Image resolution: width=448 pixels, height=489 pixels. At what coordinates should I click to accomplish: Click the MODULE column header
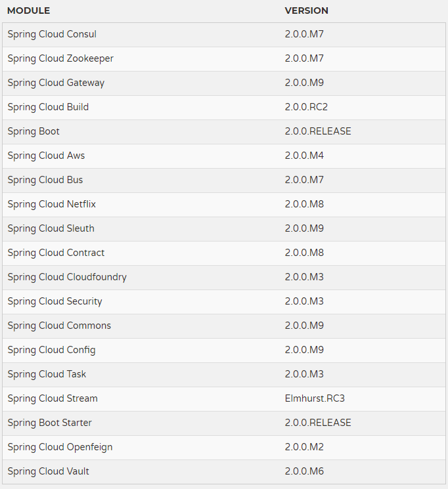[x=28, y=11]
